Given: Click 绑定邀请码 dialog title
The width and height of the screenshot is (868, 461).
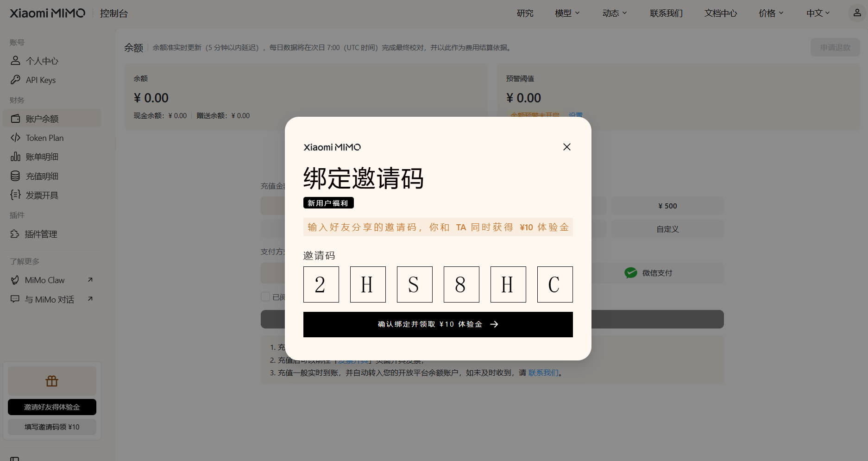Looking at the screenshot, I should click(x=364, y=178).
